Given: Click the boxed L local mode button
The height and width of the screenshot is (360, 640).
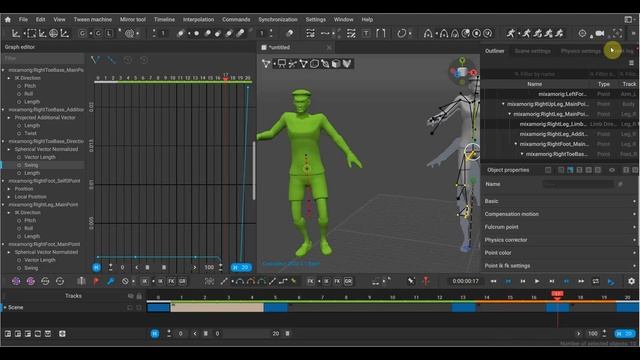Looking at the screenshot, I should pyautogui.click(x=109, y=33).
